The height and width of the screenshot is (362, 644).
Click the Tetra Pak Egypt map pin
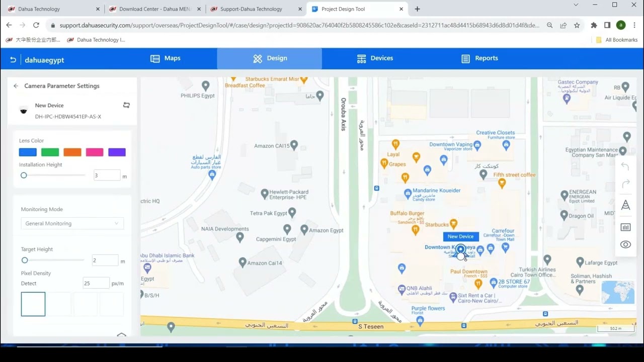292,212
